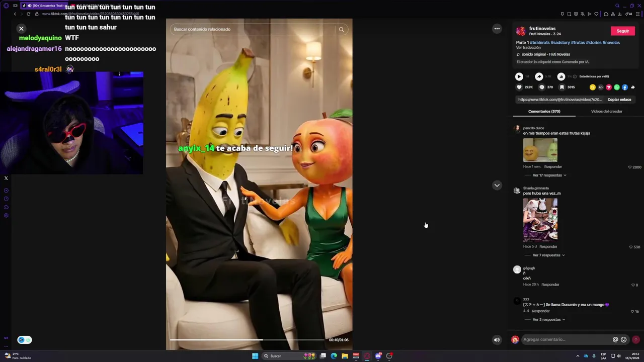644x362 pixels.
Task: Click the info icon next to 3%
Action: point(575,76)
